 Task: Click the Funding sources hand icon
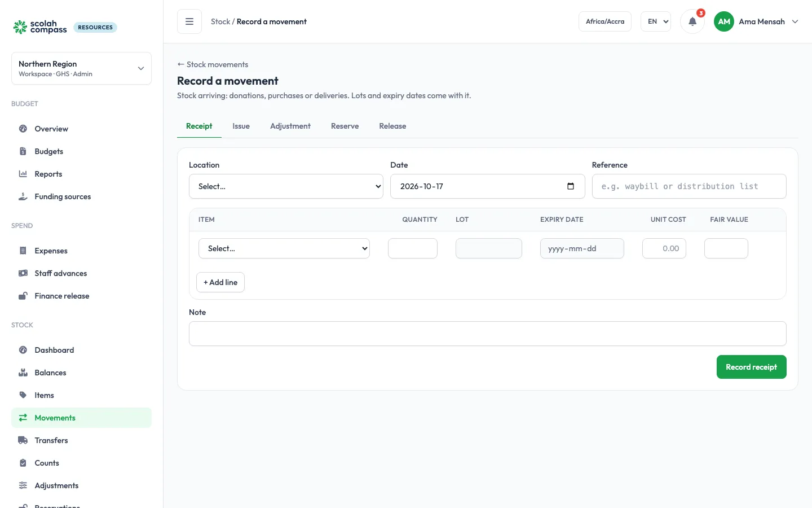(x=23, y=196)
